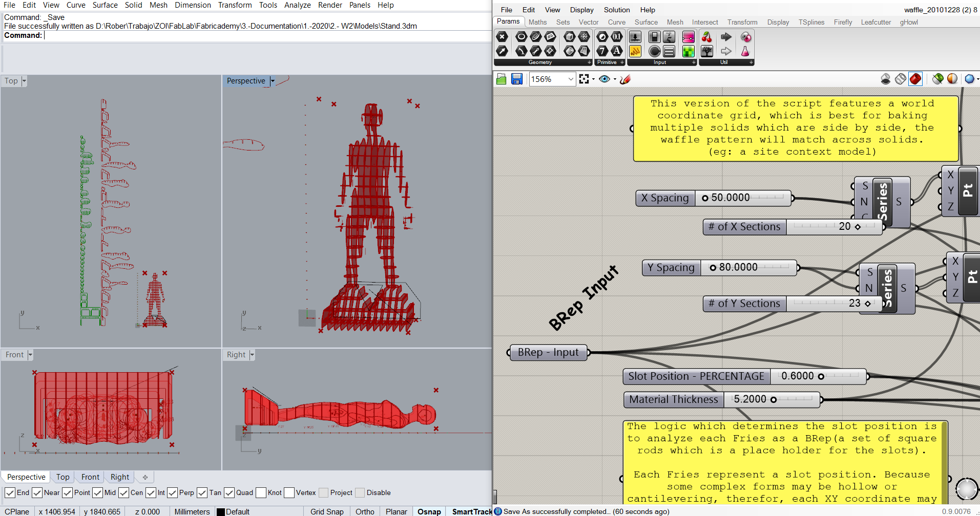Toggle Osnap in the status bar
Image resolution: width=980 pixels, height=516 pixels.
tap(429, 511)
